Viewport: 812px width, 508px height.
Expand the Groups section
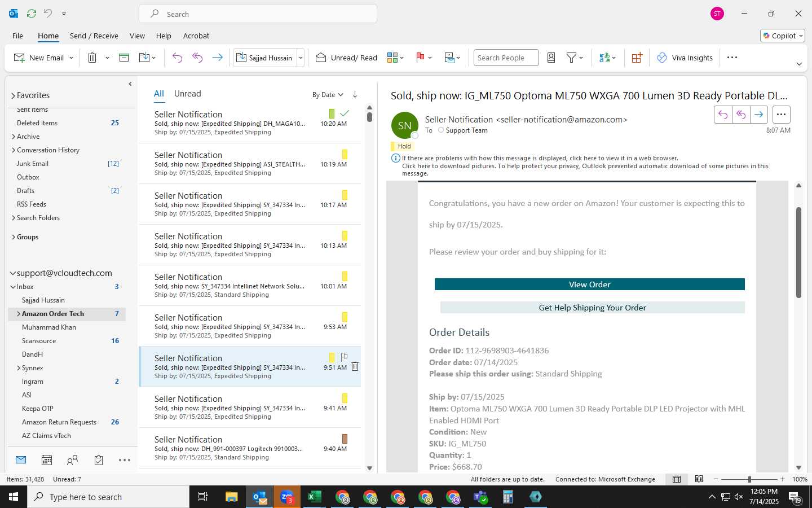[x=14, y=237]
